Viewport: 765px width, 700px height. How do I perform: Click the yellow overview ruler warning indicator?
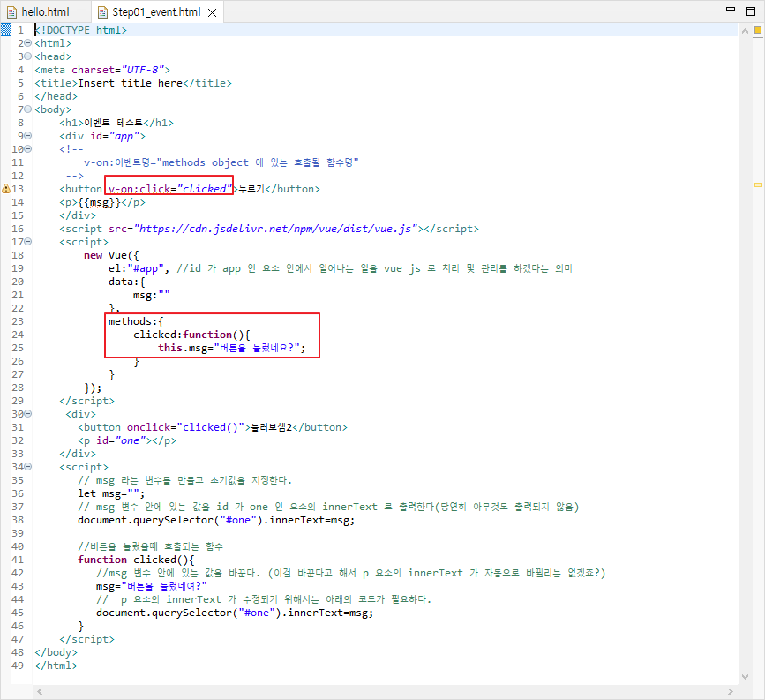[758, 185]
